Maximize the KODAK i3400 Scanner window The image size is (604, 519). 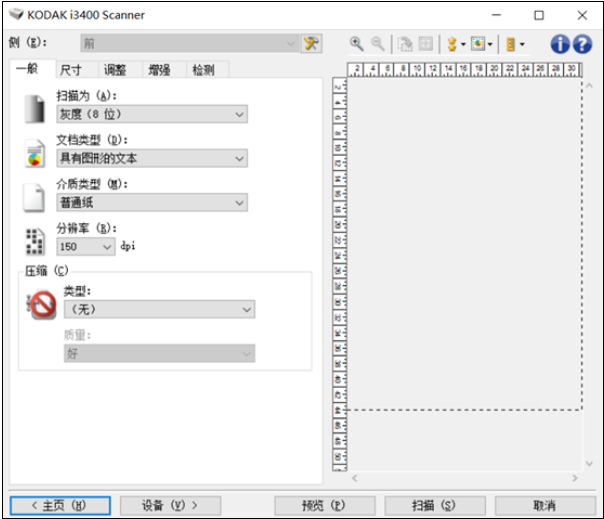[x=539, y=15]
